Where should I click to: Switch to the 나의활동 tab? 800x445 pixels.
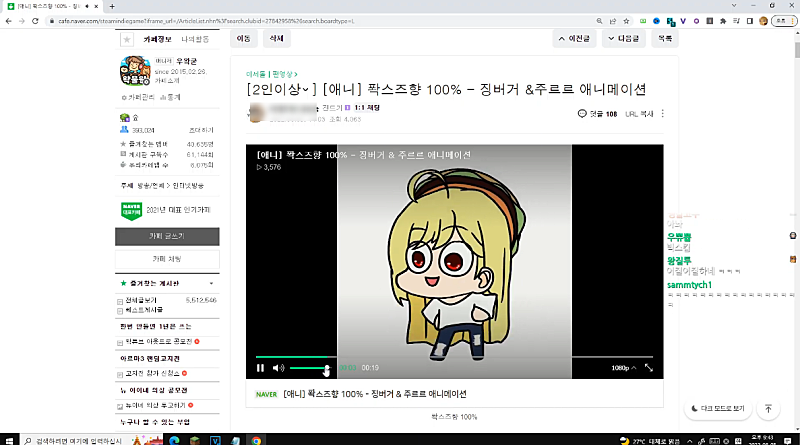point(195,39)
